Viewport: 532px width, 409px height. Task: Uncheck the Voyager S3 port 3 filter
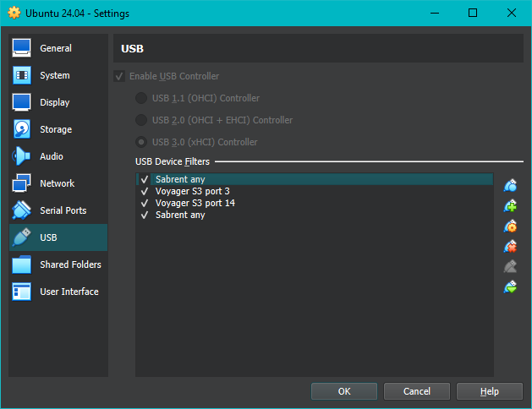coord(145,192)
